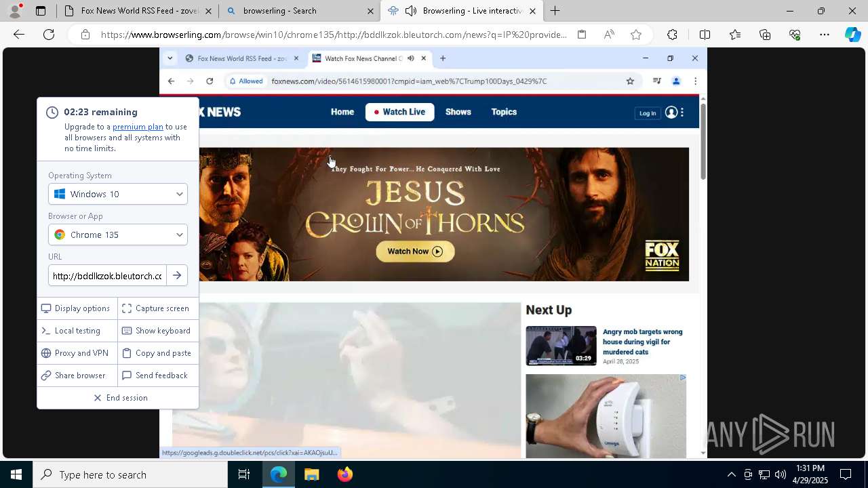Play the Angry mob video thumbnail
This screenshot has height=488, width=868.
[x=561, y=346]
